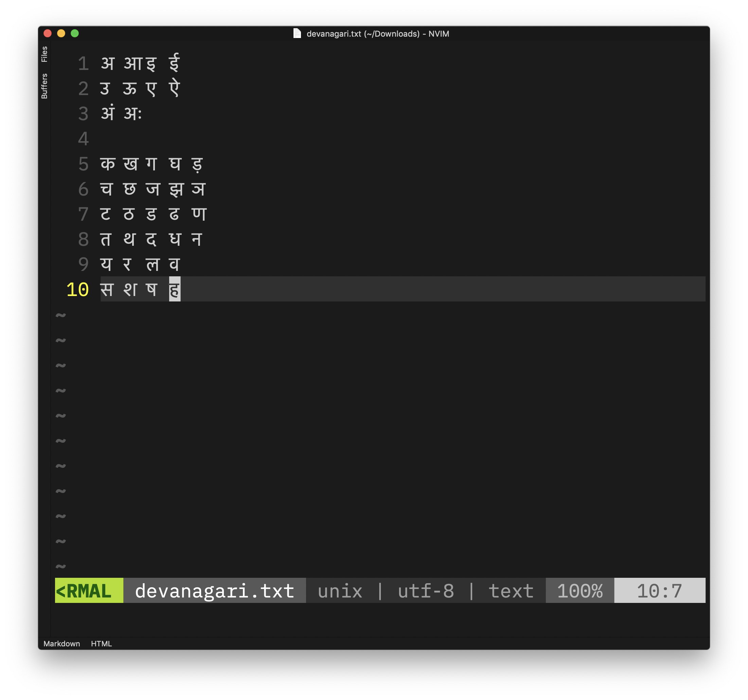Viewport: 748px width, 700px height.
Task: Click highlighted line number 10
Action: [77, 290]
